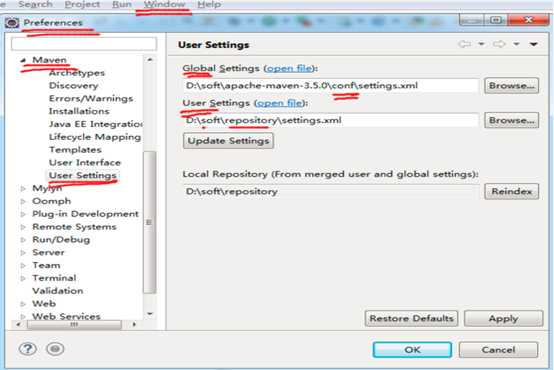Expand the Plug-in Development node
554x370 pixels.
pos(23,214)
